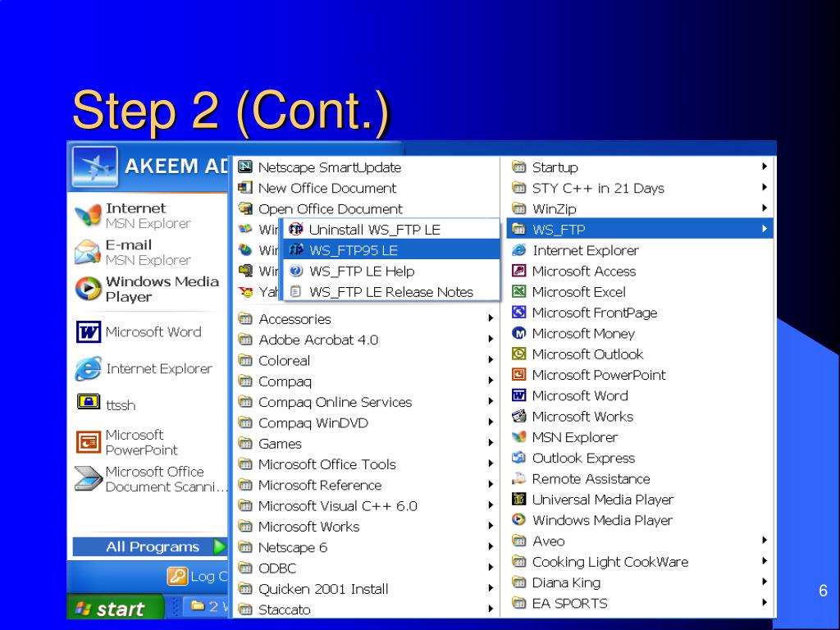Image resolution: width=840 pixels, height=630 pixels.
Task: Click the New Office Document icon
Action: tap(245, 188)
